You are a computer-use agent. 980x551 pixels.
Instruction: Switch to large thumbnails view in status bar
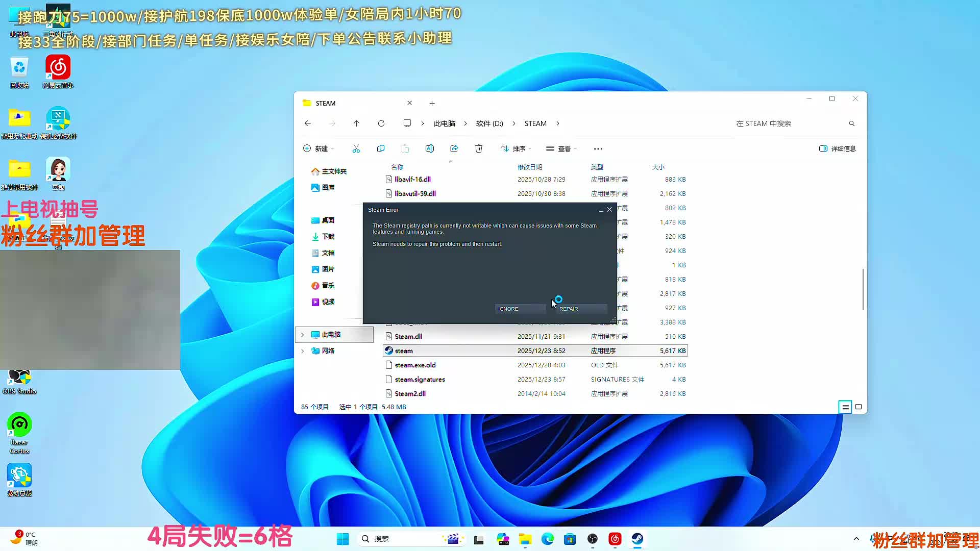[859, 407]
